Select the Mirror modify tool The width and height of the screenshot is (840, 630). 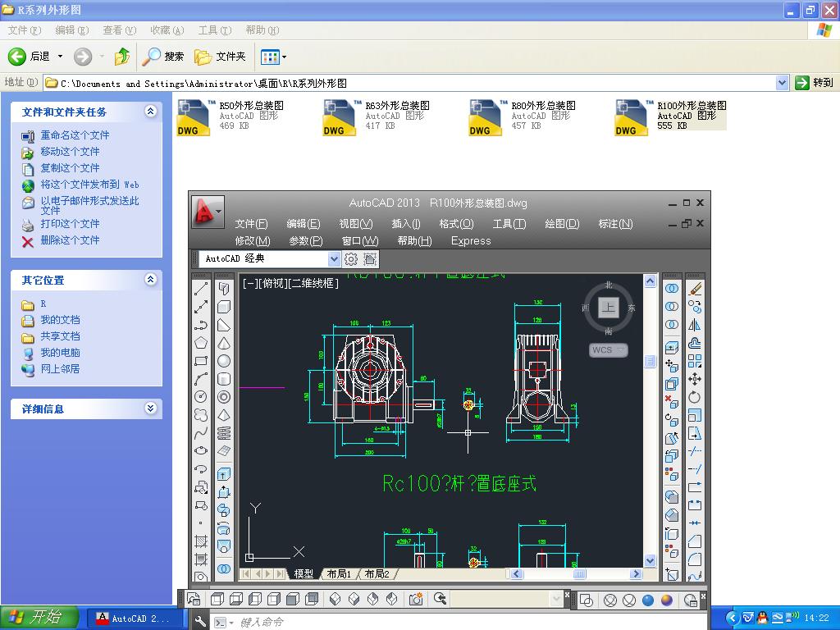coord(695,325)
